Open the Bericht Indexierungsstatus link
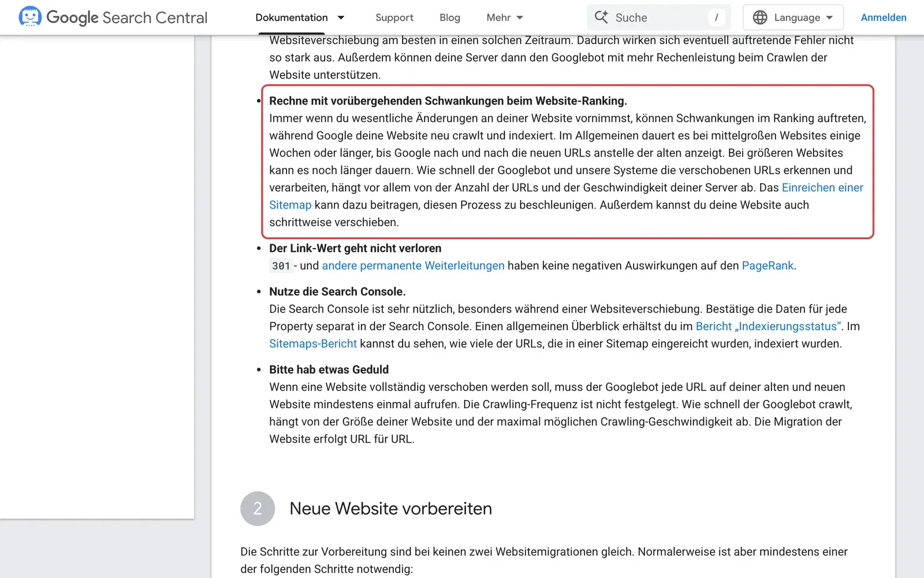 [769, 326]
